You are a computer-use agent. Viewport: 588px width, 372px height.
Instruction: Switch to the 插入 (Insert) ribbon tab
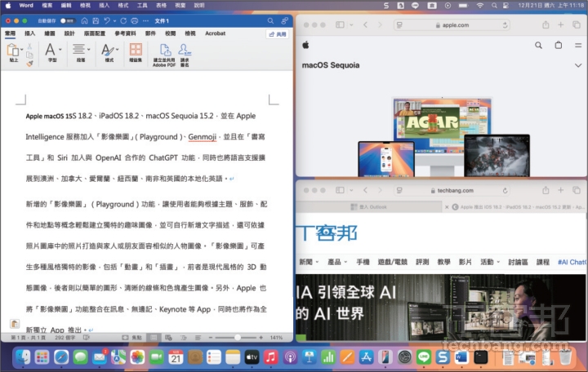pos(29,33)
